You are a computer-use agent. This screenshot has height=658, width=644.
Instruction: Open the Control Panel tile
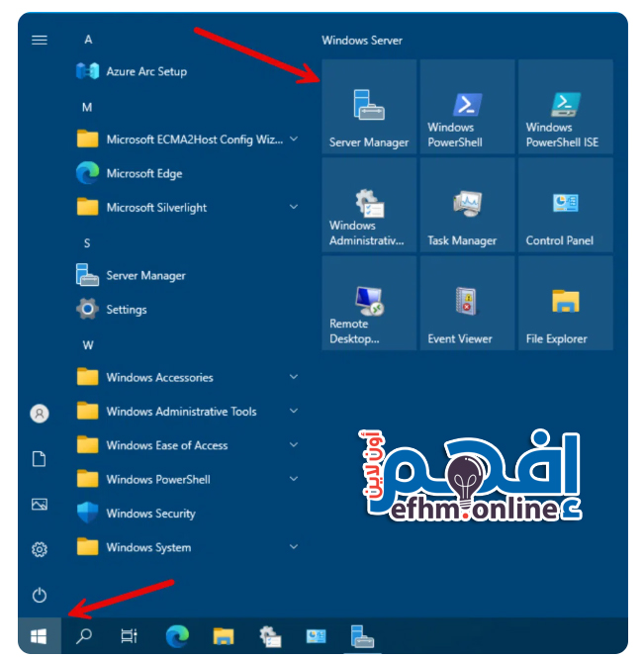pos(565,205)
